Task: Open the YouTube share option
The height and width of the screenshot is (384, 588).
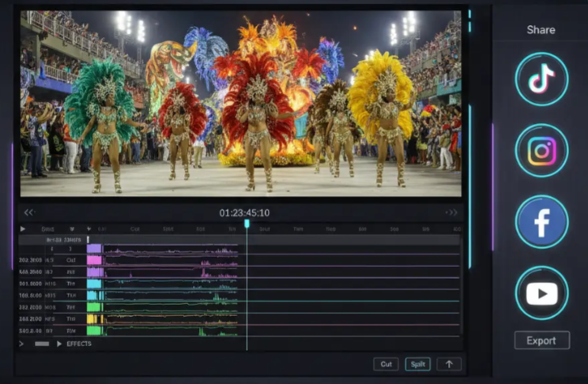Action: [x=541, y=293]
